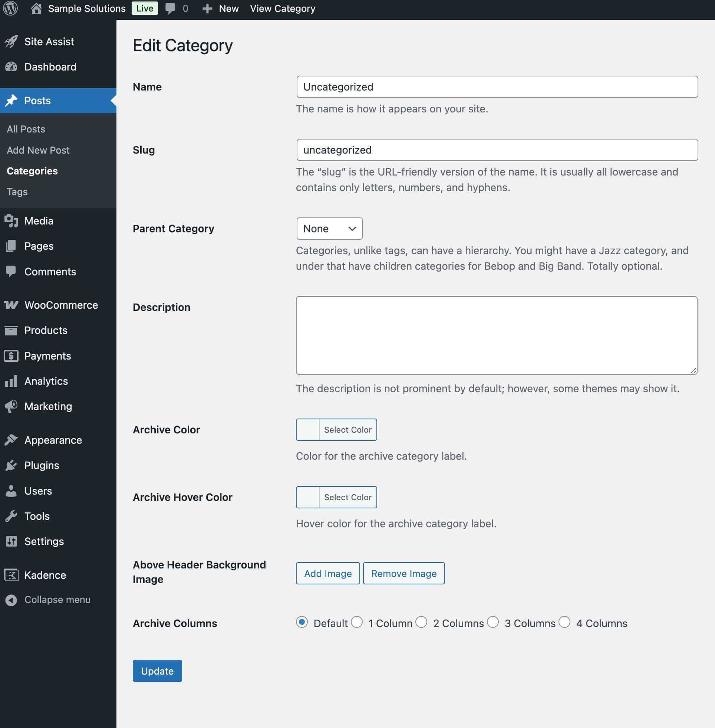Click the WooCommerce sidebar icon
The width and height of the screenshot is (715, 728).
click(x=11, y=305)
